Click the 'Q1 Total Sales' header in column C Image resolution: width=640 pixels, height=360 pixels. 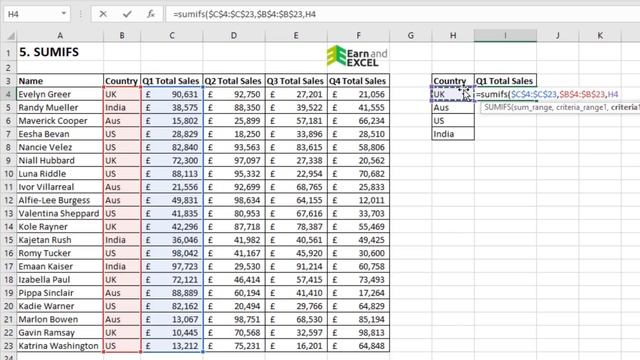click(x=172, y=81)
